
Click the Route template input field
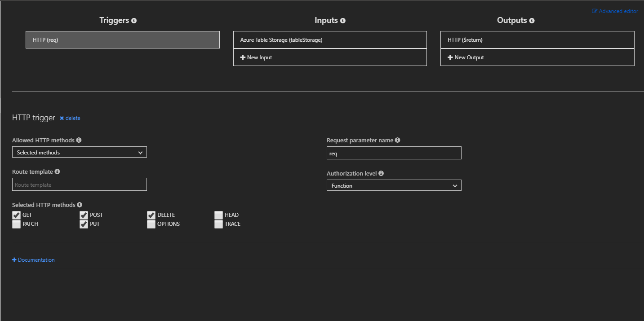click(79, 184)
